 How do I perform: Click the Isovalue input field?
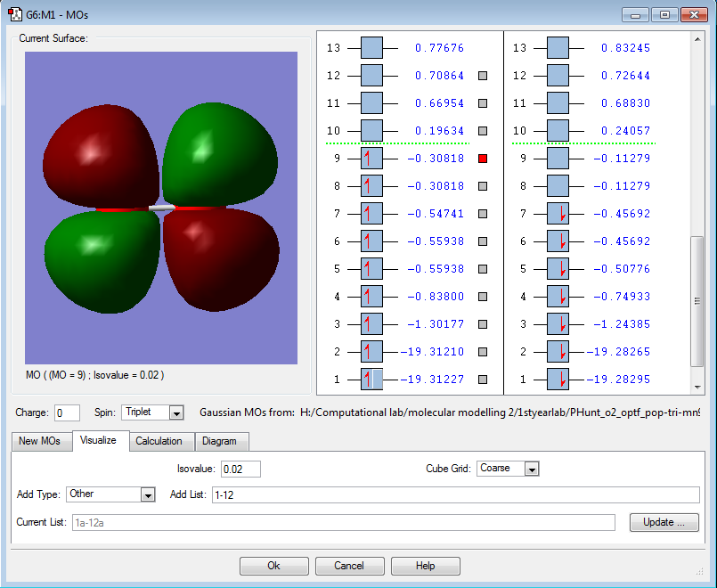click(240, 469)
